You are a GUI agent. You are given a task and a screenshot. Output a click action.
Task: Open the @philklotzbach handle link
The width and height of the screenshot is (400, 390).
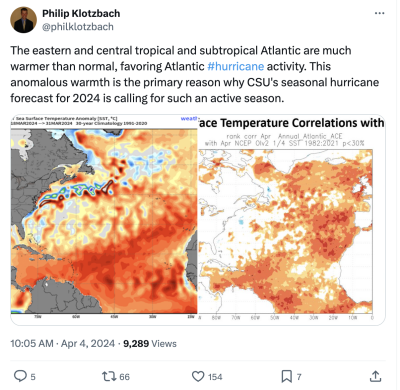coord(78,27)
